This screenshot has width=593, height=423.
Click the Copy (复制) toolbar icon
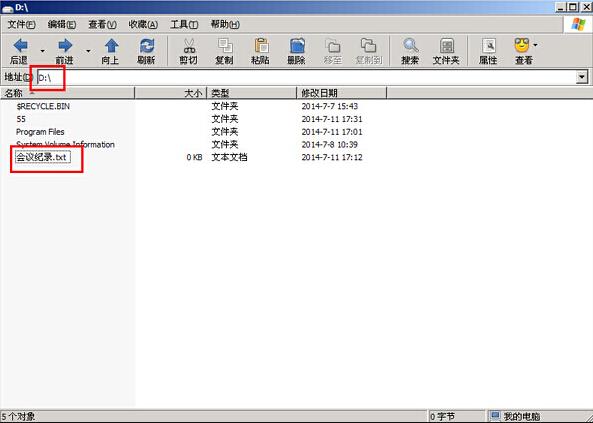point(225,46)
